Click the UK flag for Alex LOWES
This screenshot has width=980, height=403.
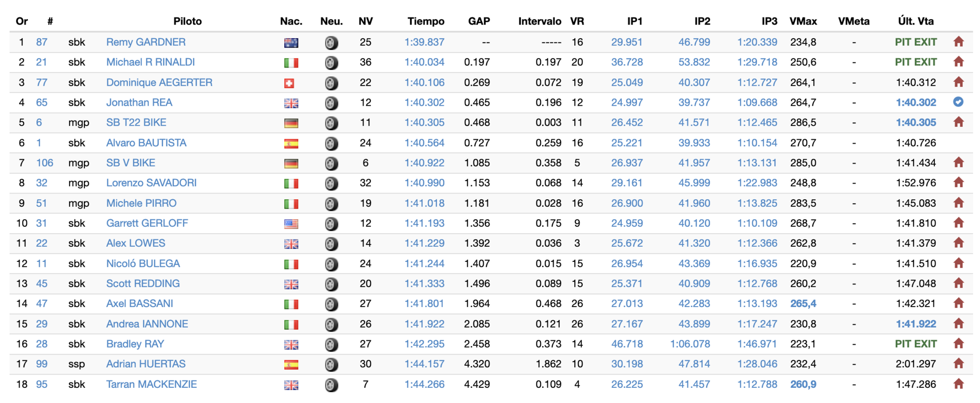(291, 244)
